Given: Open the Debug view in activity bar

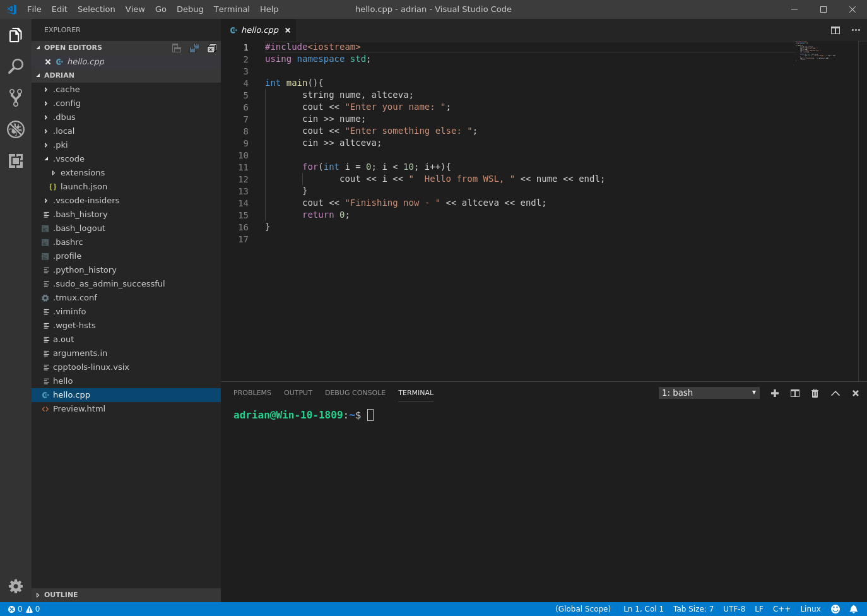Looking at the screenshot, I should point(16,129).
